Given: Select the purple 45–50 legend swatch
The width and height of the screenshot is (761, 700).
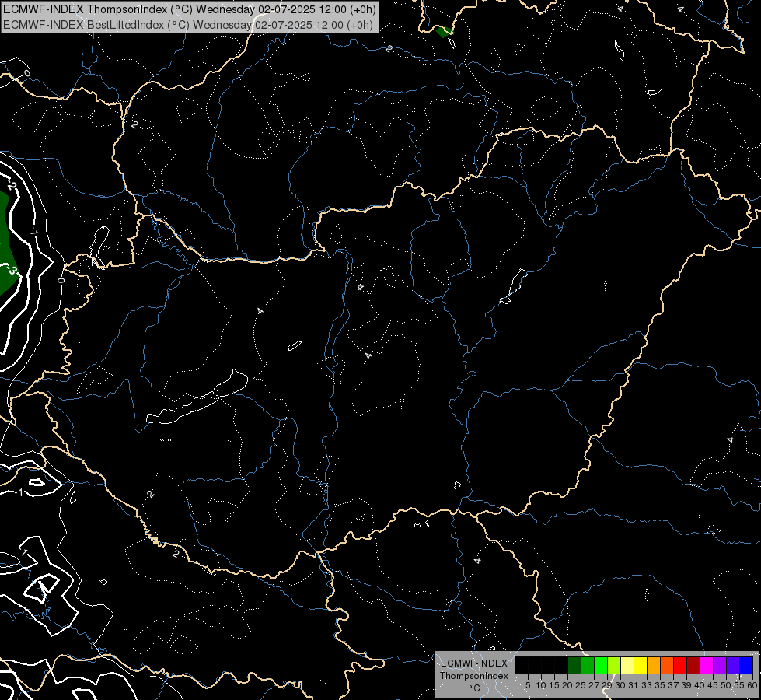Looking at the screenshot, I should (x=720, y=666).
